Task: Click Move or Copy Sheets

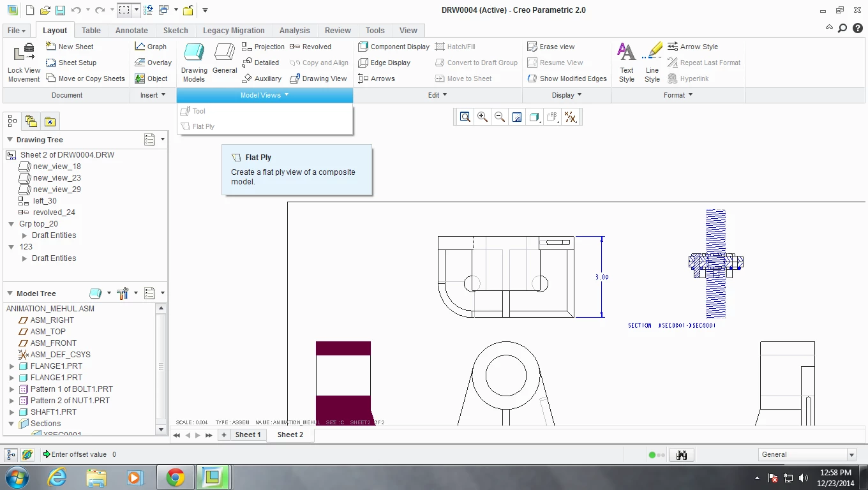Action: click(x=86, y=78)
